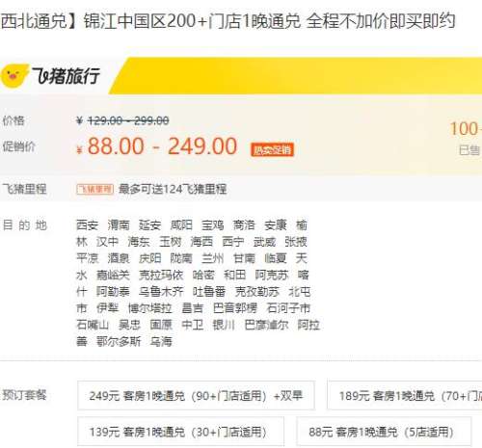Click the 100 sold count number
The height and width of the screenshot is (448, 482).
coord(466,129)
